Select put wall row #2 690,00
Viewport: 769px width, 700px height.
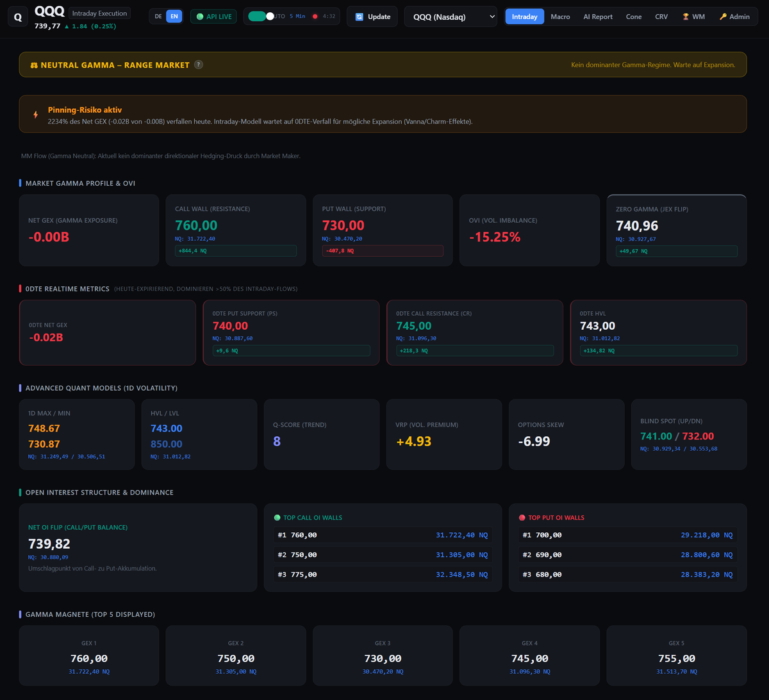pyautogui.click(x=627, y=555)
